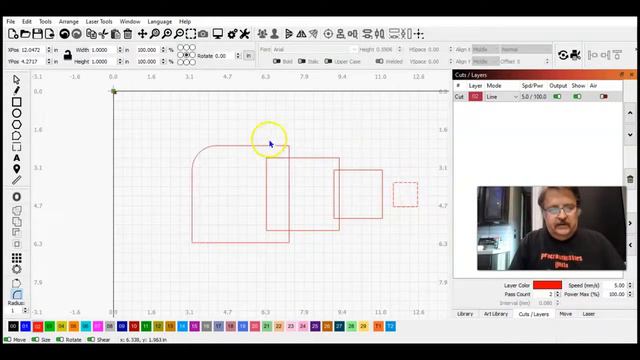The height and width of the screenshot is (360, 640).
Task: Open a file with the folder icon
Action: tap(25, 34)
